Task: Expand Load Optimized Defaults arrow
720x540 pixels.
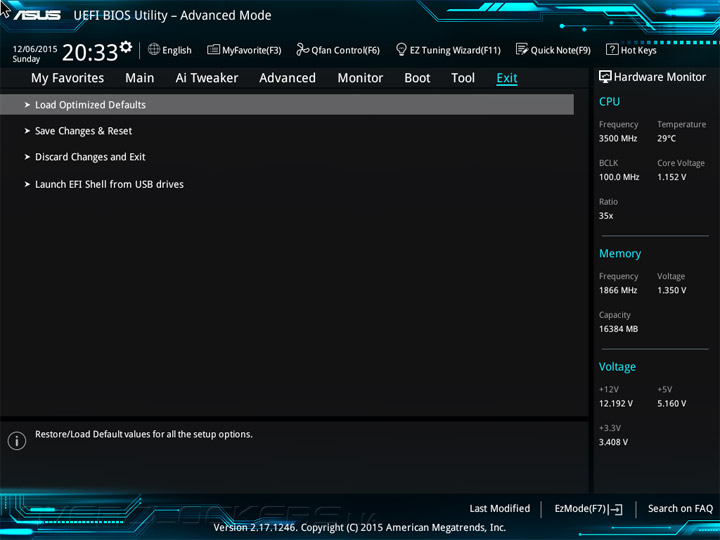Action: [27, 105]
